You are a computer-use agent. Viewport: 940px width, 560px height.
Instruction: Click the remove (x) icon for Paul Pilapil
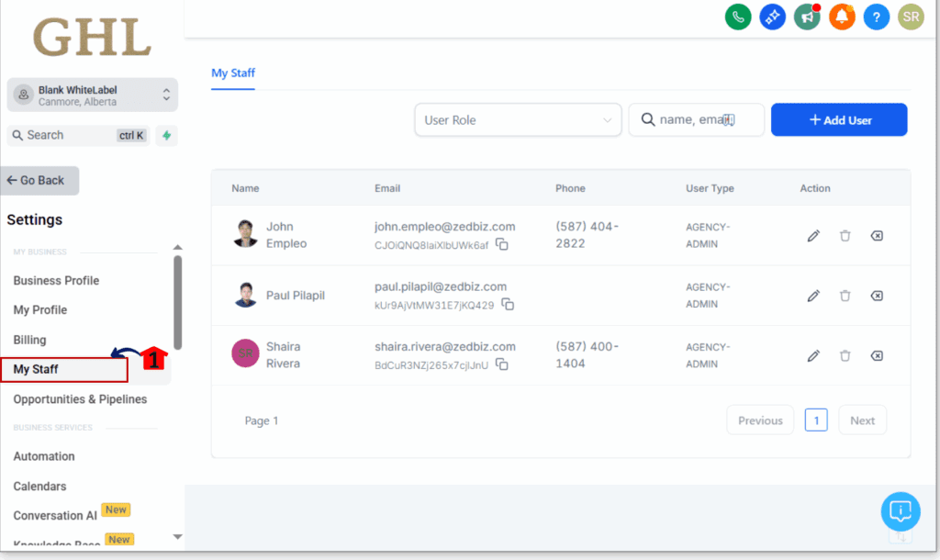click(877, 296)
